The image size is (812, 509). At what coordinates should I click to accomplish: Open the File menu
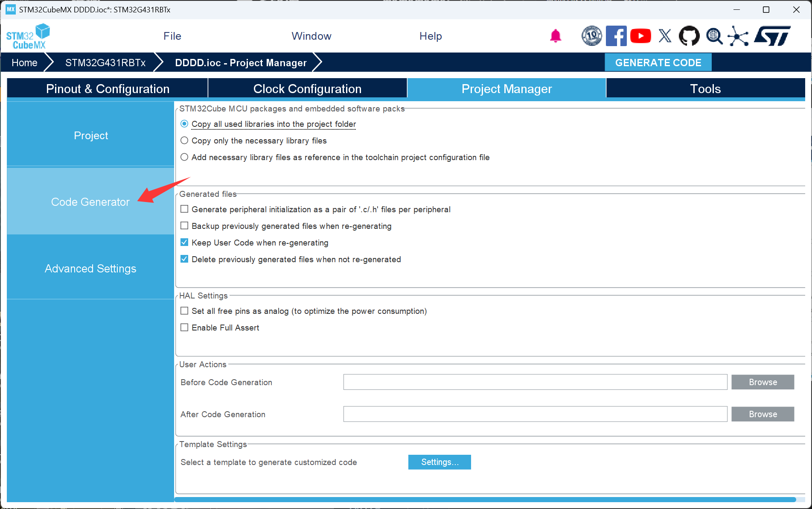pyautogui.click(x=172, y=36)
